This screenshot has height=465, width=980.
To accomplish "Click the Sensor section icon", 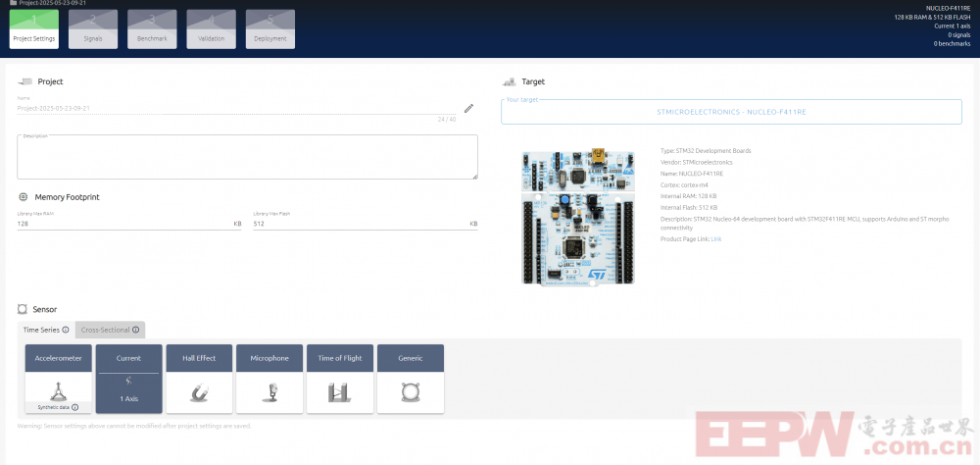I will pyautogui.click(x=23, y=309).
